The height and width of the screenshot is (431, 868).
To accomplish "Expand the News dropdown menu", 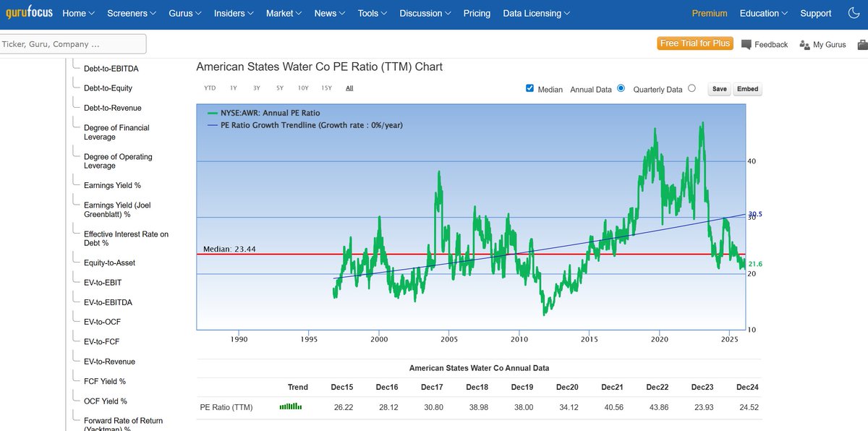I will pos(331,13).
